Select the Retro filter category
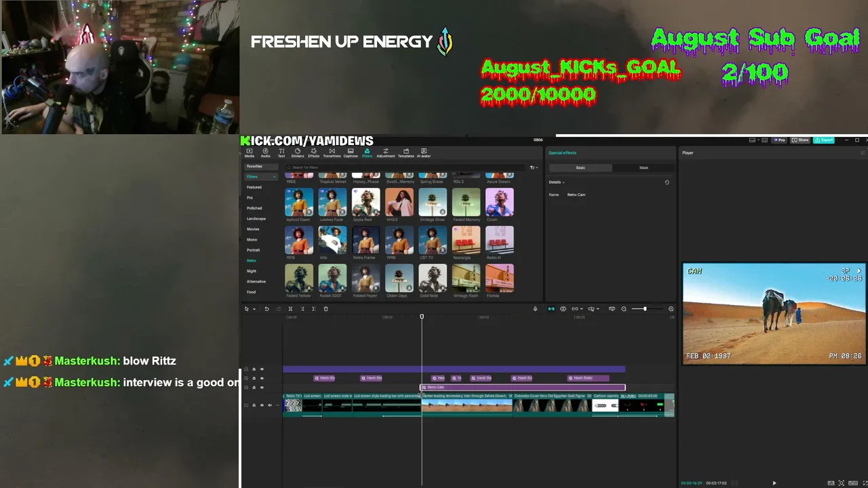 [252, 260]
